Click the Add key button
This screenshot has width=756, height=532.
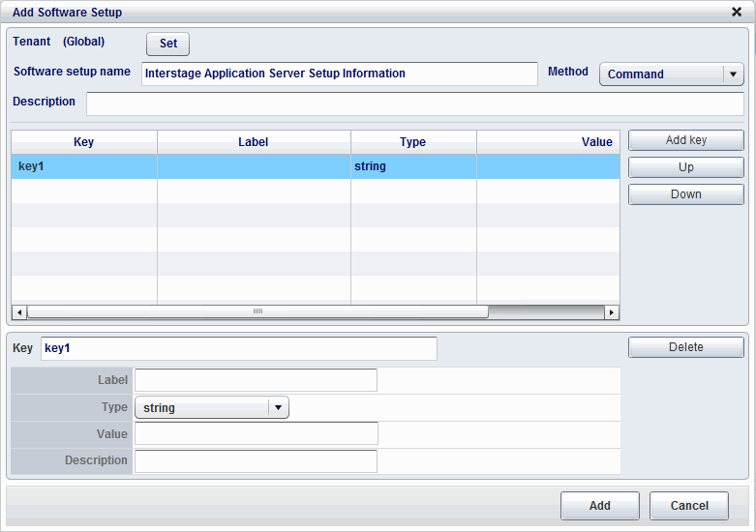click(x=685, y=140)
